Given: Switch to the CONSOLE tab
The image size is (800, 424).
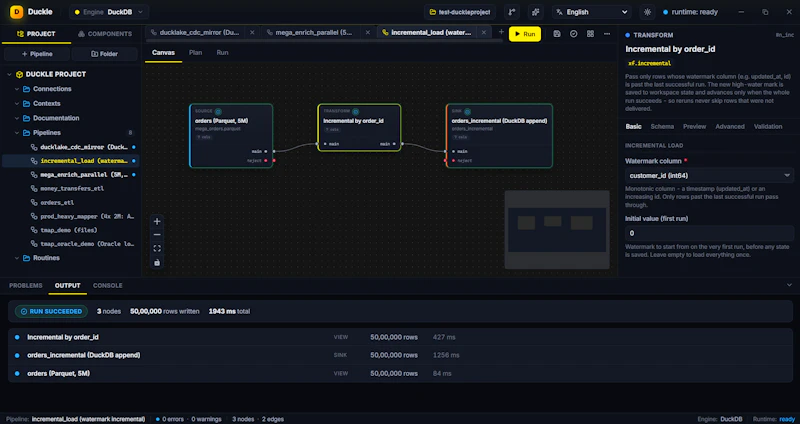Looking at the screenshot, I should click(x=108, y=286).
